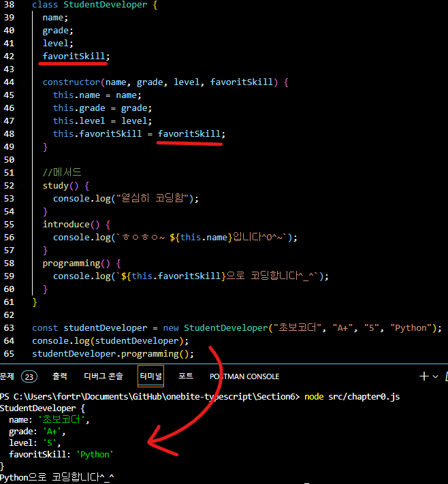448x484 pixels.
Task: Collapse the introduce method fold on line 55
Action: tap(25, 225)
